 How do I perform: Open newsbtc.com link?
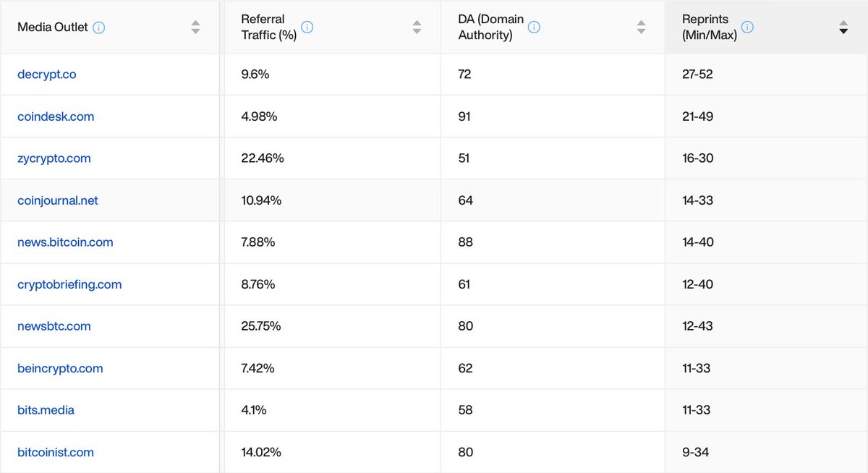pos(54,326)
